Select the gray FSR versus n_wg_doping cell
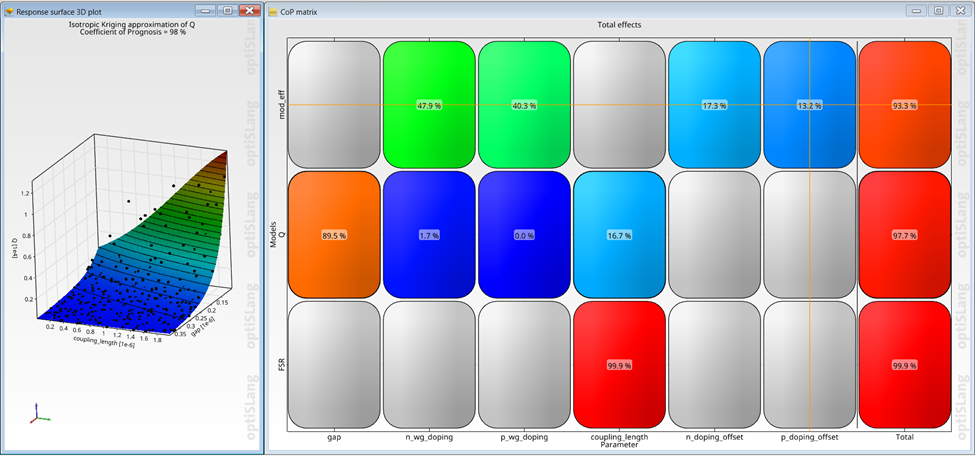Screen dimensions: 975x456 [x=429, y=365]
